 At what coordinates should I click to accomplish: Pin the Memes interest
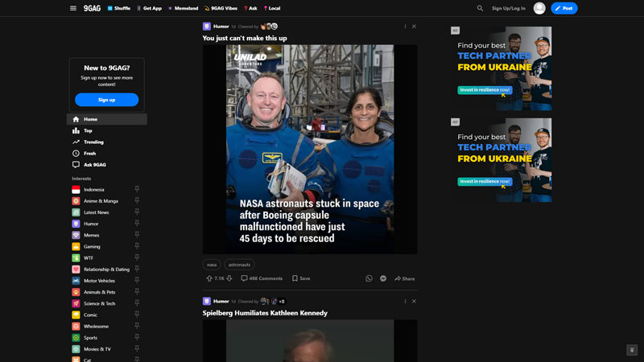pos(137,234)
